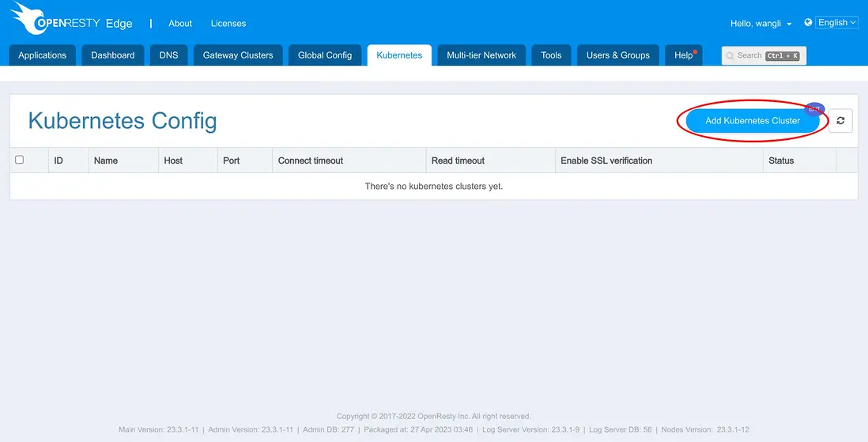
Task: Click the Packaged at 27 Apr 2023 text
Action: 418,430
